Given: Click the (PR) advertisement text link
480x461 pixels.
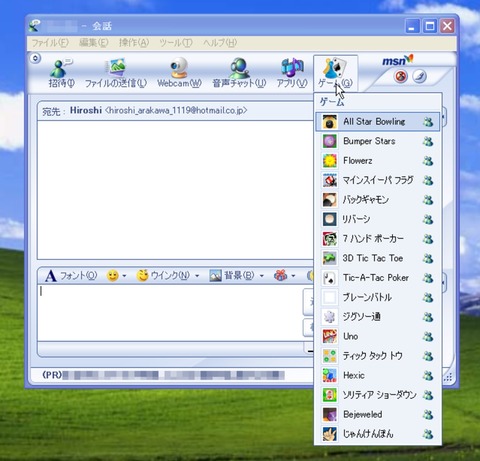Looking at the screenshot, I should click(x=163, y=375).
